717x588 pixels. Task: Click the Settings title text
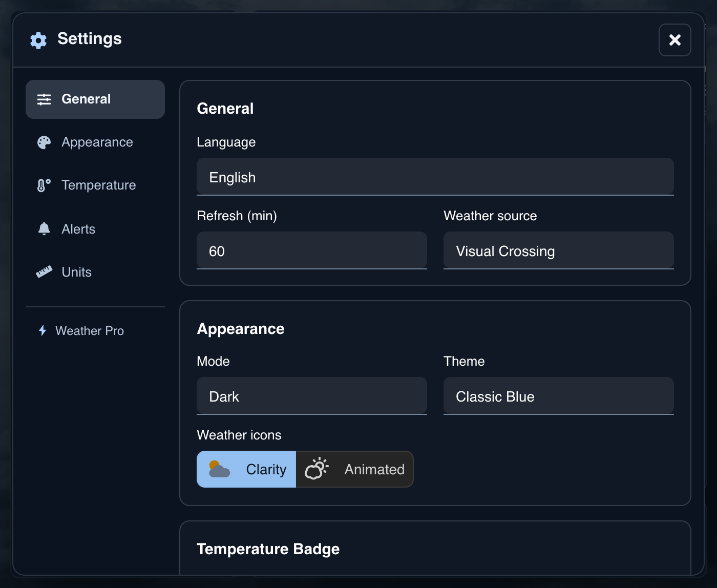tap(90, 39)
